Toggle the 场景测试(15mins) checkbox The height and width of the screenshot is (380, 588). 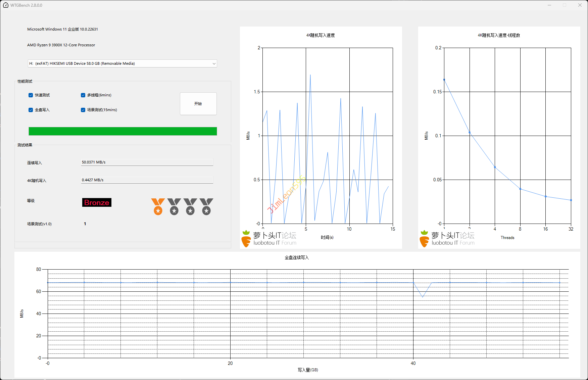point(83,110)
